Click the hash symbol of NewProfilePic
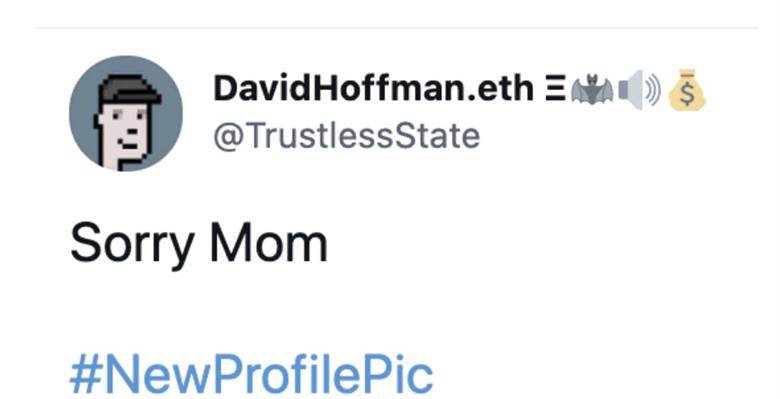The image size is (780, 399). coord(87,374)
